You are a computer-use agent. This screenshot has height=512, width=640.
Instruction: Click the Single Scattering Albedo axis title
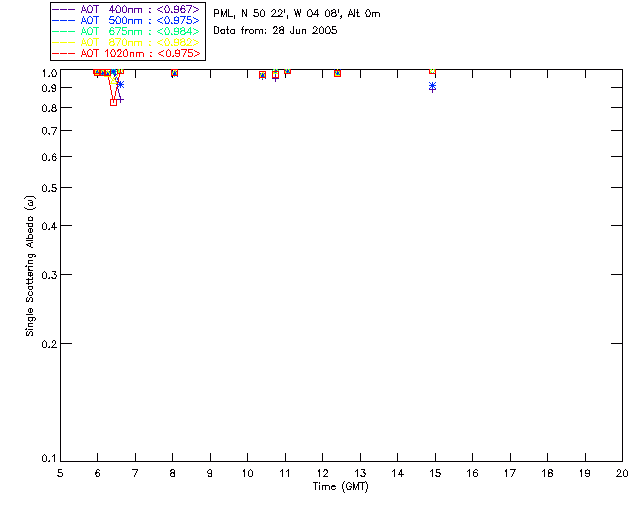30,266
